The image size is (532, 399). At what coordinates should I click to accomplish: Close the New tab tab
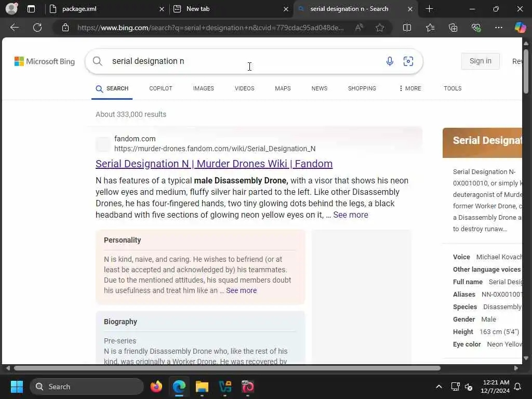pyautogui.click(x=286, y=9)
